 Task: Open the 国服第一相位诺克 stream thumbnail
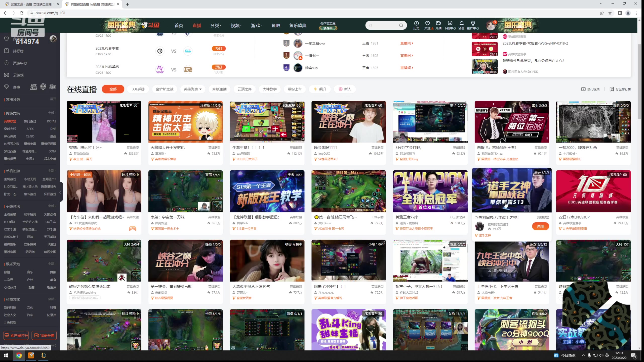[512, 122]
